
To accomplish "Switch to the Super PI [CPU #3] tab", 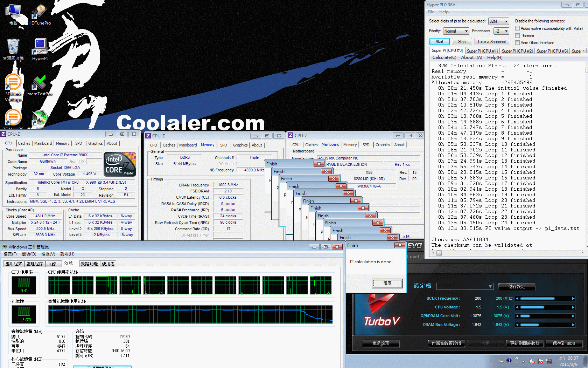I will (x=552, y=51).
